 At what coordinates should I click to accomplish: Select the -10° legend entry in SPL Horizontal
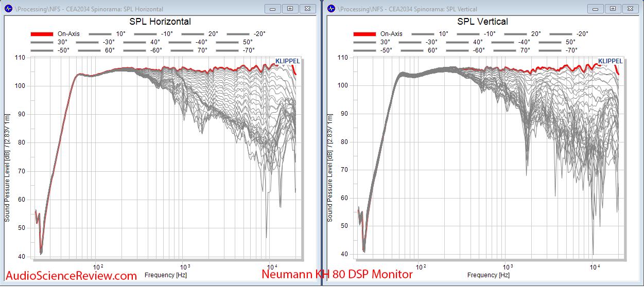(153, 34)
